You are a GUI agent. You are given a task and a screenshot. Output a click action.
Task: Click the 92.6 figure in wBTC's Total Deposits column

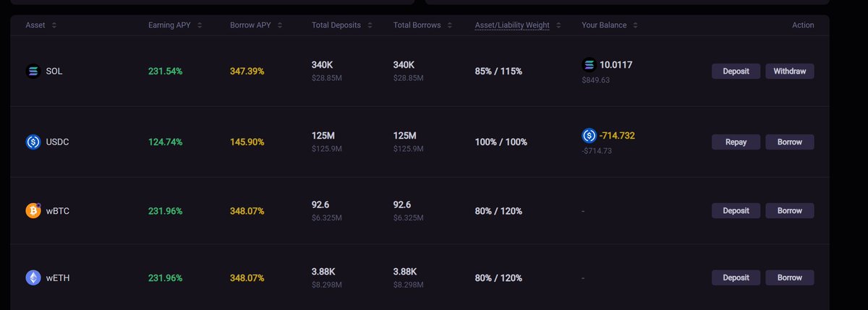(x=320, y=204)
